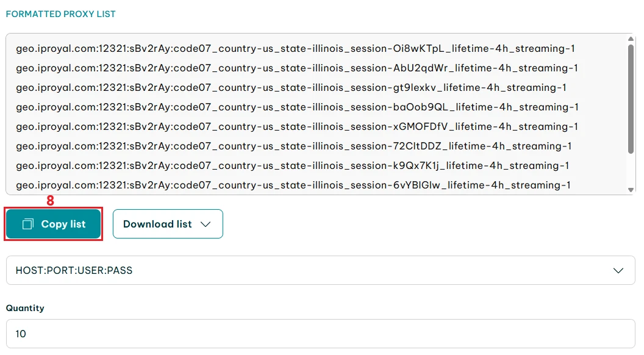This screenshot has width=644, height=355.
Task: Select the proxy line with session gt9lexkv
Action: 291,88
